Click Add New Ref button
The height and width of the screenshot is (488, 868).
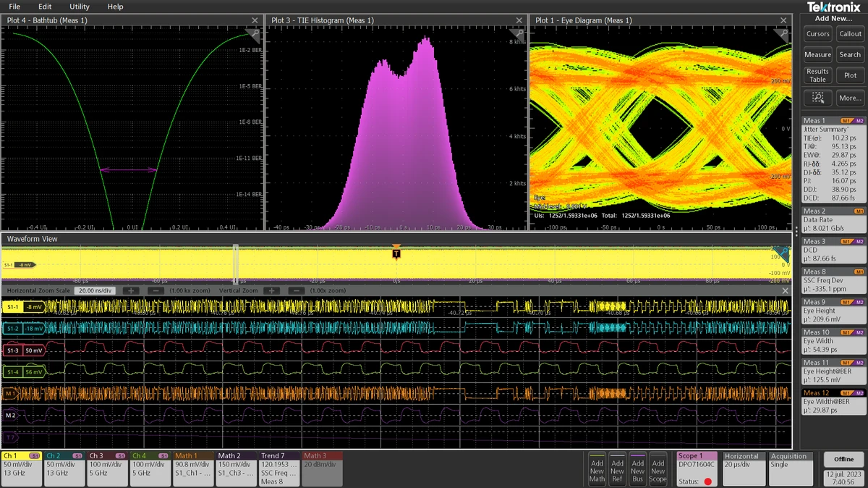pyautogui.click(x=617, y=469)
